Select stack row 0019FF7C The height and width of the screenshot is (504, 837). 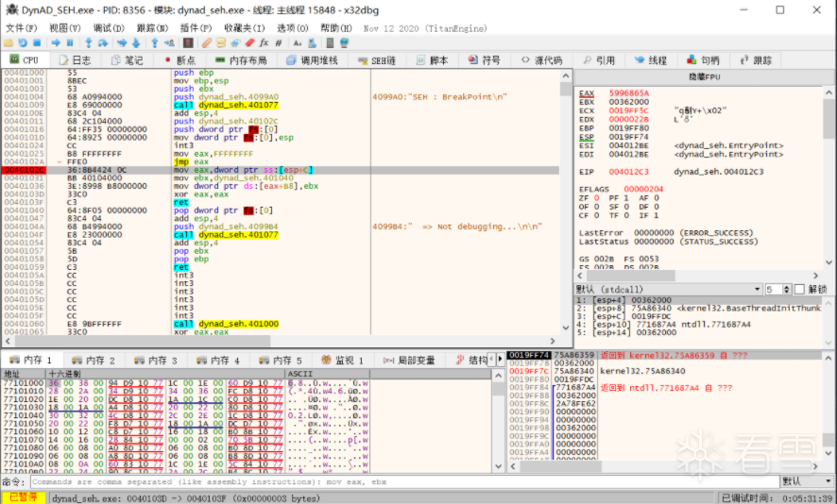(x=664, y=371)
